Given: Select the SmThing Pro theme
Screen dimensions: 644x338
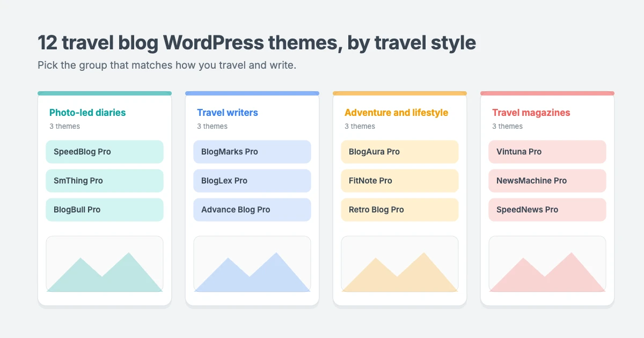Looking at the screenshot, I should coord(105,181).
